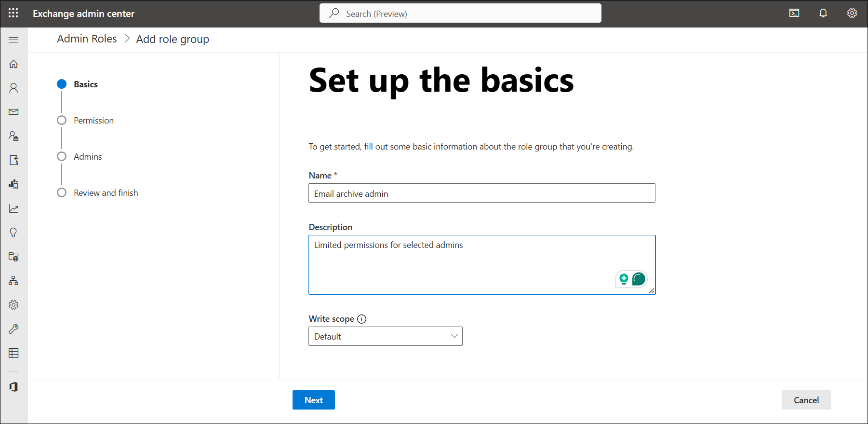Select the Admins step circle
868x424 pixels.
click(62, 156)
